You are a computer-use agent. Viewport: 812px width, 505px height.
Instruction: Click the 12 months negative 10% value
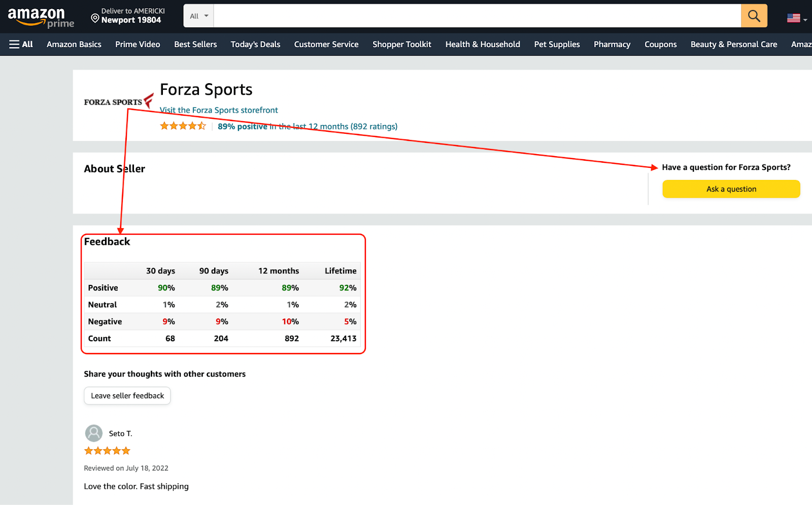(x=290, y=321)
